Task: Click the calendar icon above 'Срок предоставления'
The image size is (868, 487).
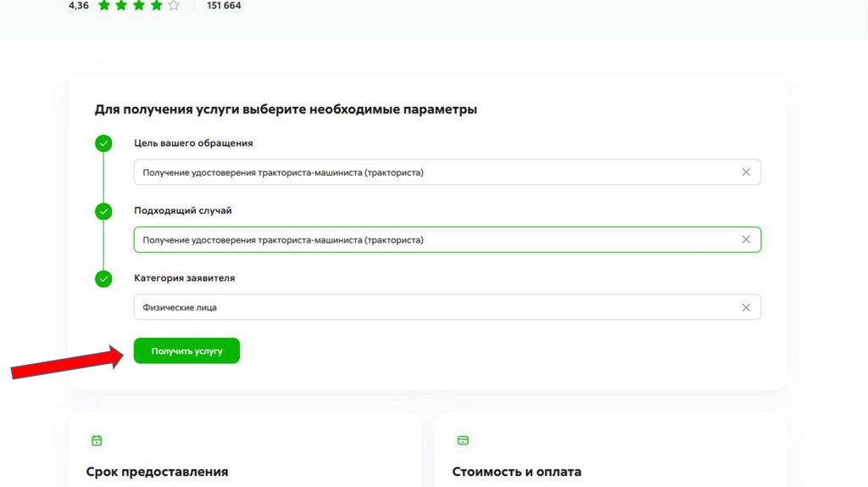Action: tap(97, 440)
